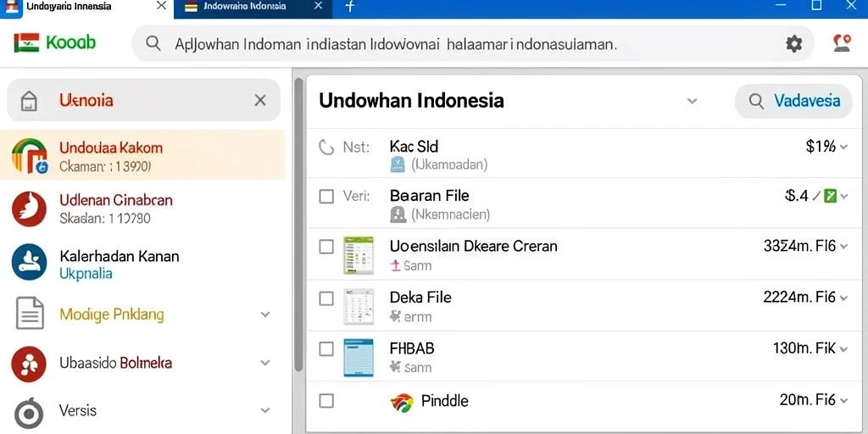
Task: Open the Ukpnalia link
Action: pos(86,274)
